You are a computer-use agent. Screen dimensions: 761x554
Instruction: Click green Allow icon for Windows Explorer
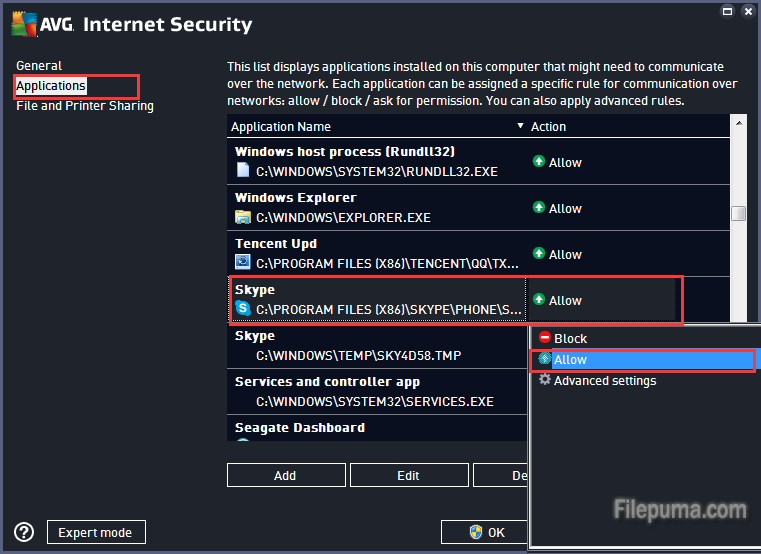tap(539, 208)
